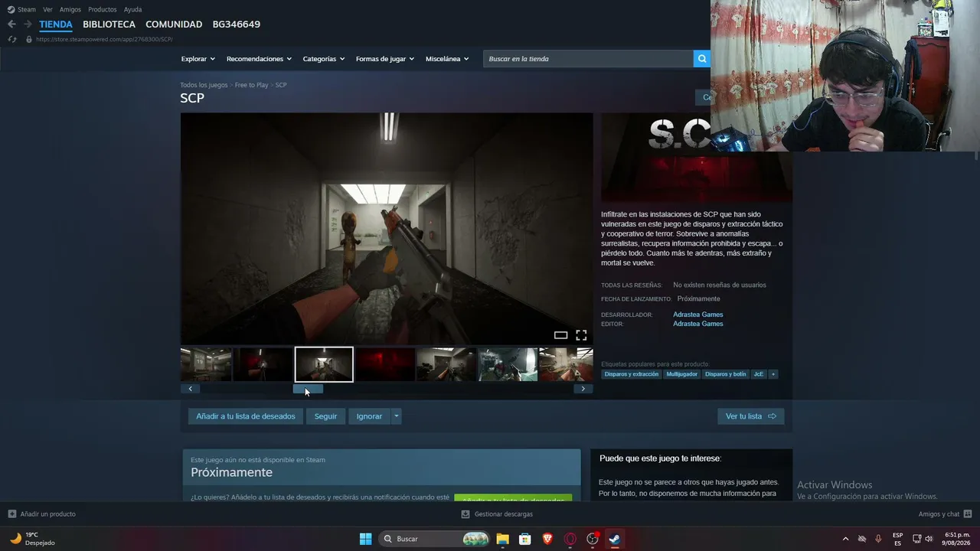Click the Ignorar button

[369, 416]
